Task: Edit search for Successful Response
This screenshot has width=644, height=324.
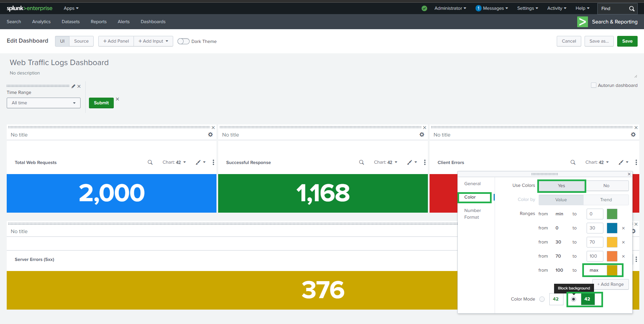Action: [x=361, y=162]
